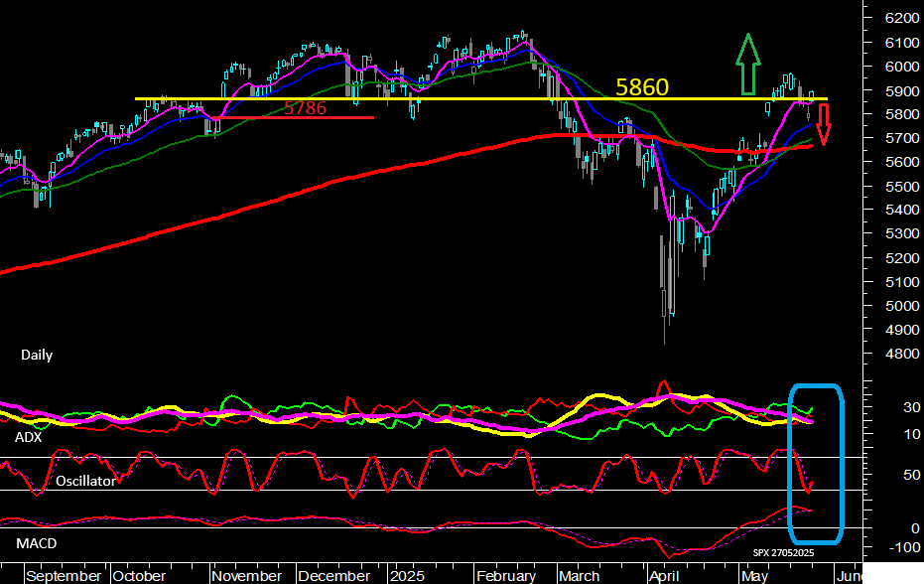This screenshot has width=924, height=584.
Task: Click the September label on time axis
Action: tap(64, 576)
